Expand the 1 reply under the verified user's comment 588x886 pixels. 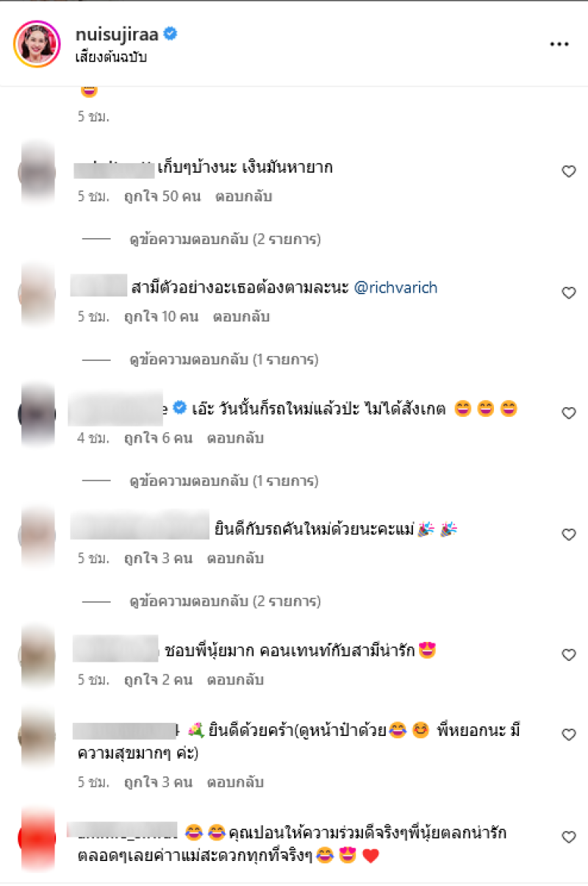click(x=223, y=481)
